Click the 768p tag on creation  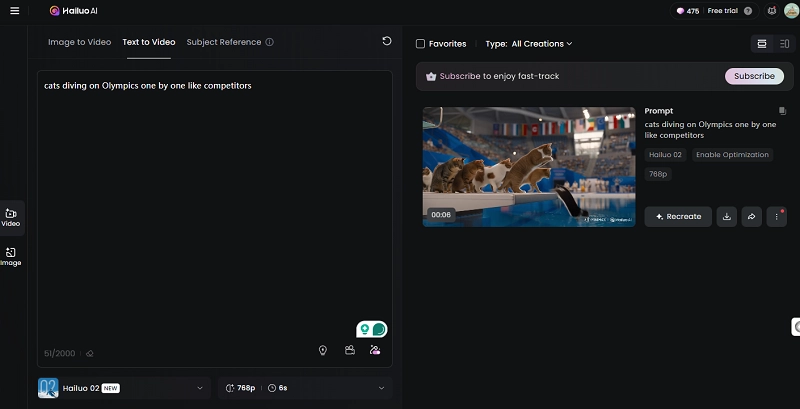click(x=658, y=174)
